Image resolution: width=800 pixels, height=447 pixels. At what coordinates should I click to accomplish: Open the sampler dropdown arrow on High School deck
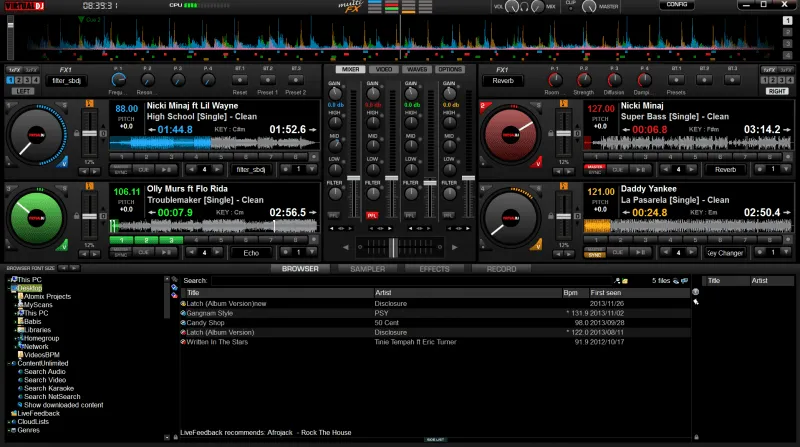[x=312, y=169]
